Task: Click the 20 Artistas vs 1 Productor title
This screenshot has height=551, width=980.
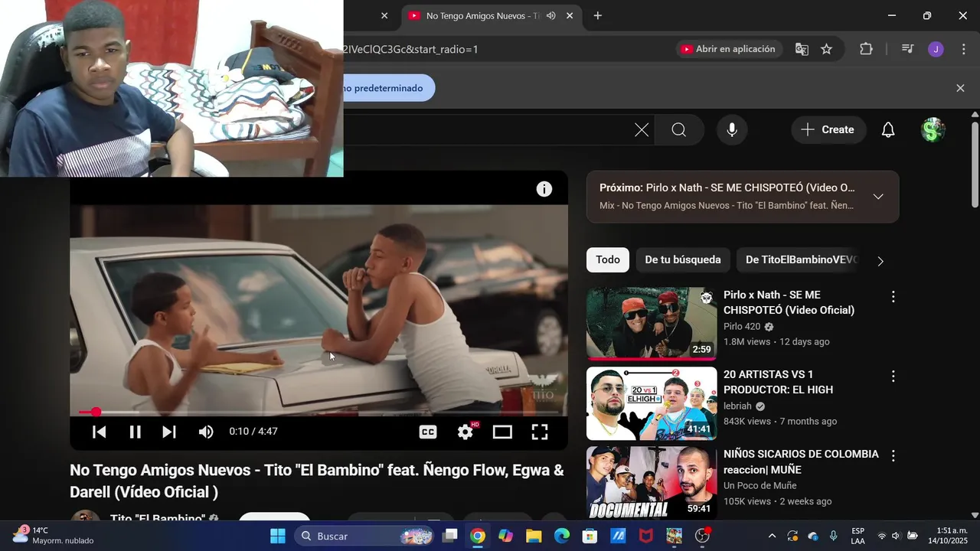Action: coord(779,382)
